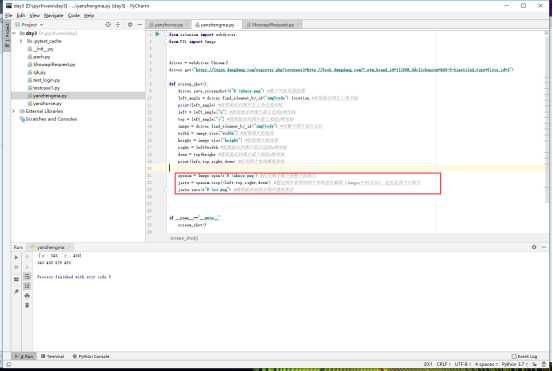Hide the Run panel with minus icon
553x371 pixels.
tap(544, 247)
